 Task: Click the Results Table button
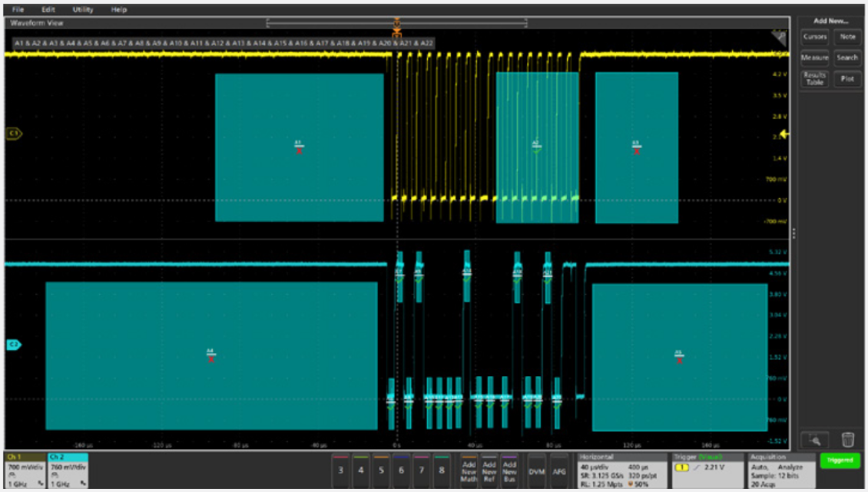815,78
